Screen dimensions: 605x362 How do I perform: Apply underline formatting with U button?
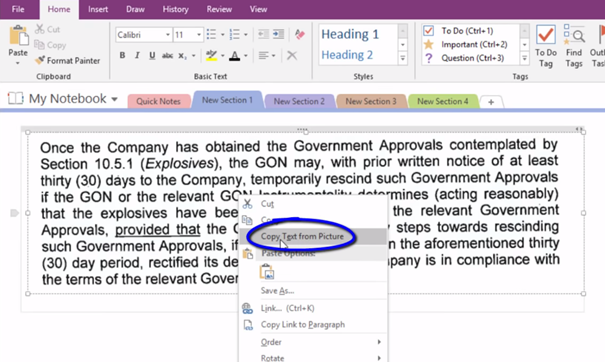click(152, 56)
